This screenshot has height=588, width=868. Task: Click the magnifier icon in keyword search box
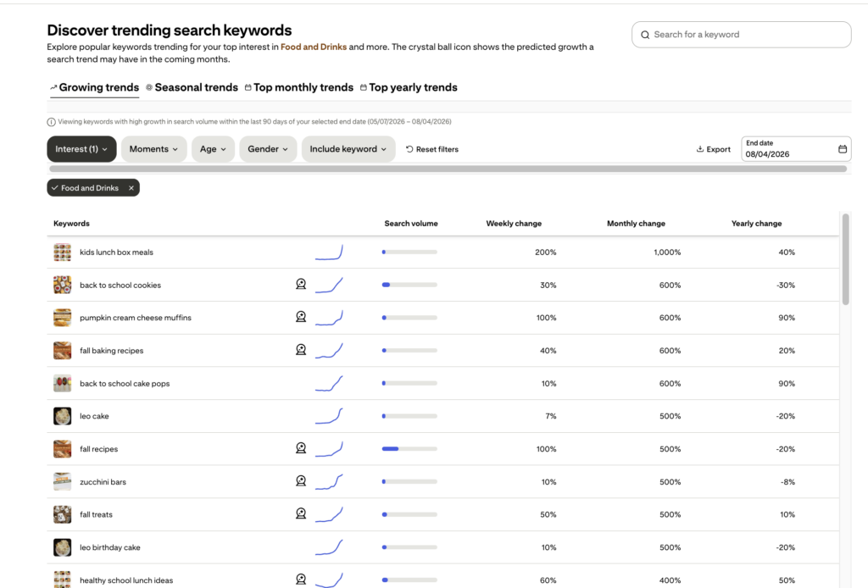[x=645, y=35]
